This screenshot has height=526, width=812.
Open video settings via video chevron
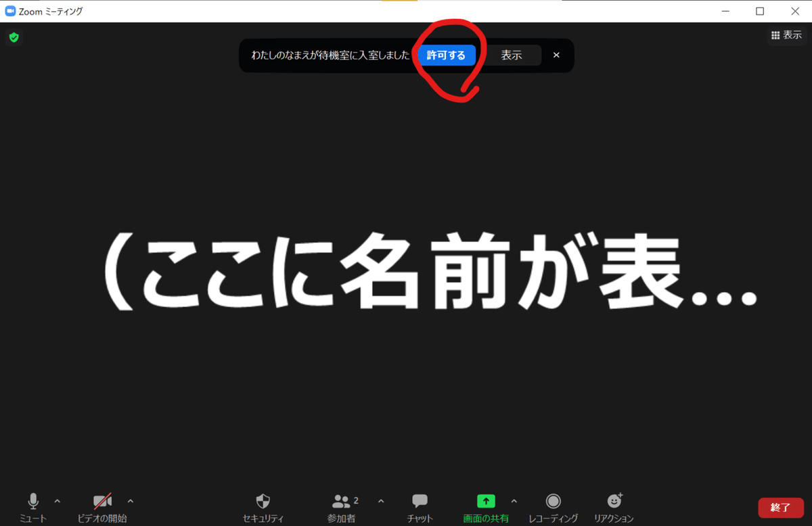tap(130, 500)
